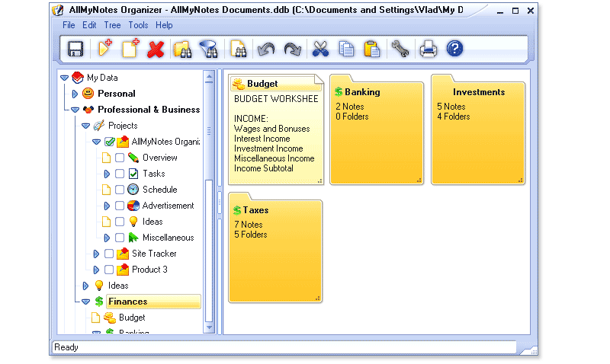Click the green pencil icon beside Overview
610x364 pixels.
point(133,158)
